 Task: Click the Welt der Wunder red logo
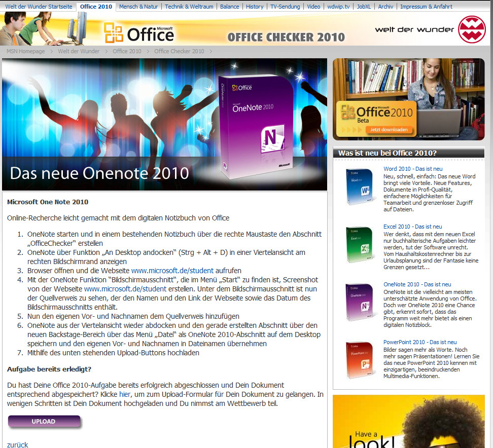click(472, 29)
